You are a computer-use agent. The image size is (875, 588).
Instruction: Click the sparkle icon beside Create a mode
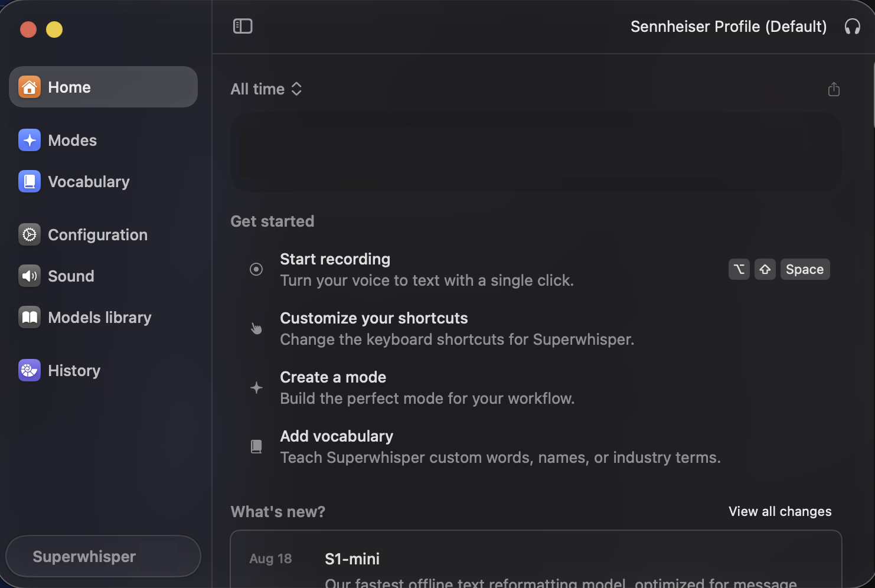[x=256, y=387]
